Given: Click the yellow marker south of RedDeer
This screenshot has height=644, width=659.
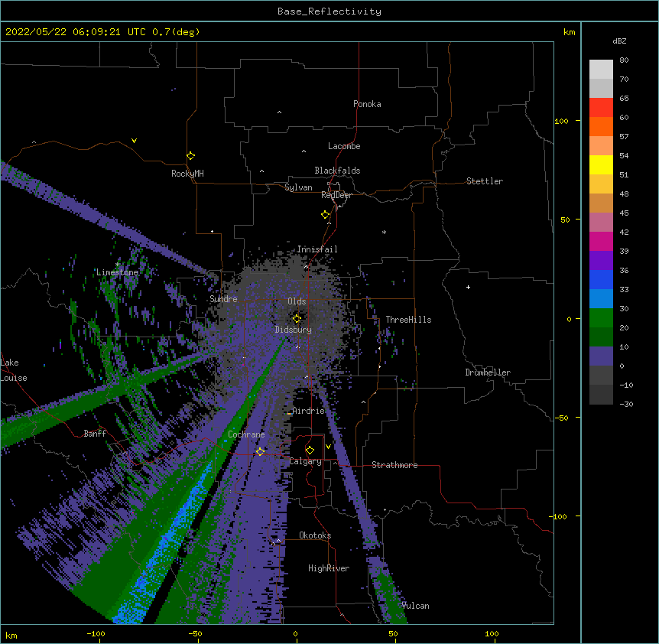Looking at the screenshot, I should pyautogui.click(x=326, y=215).
